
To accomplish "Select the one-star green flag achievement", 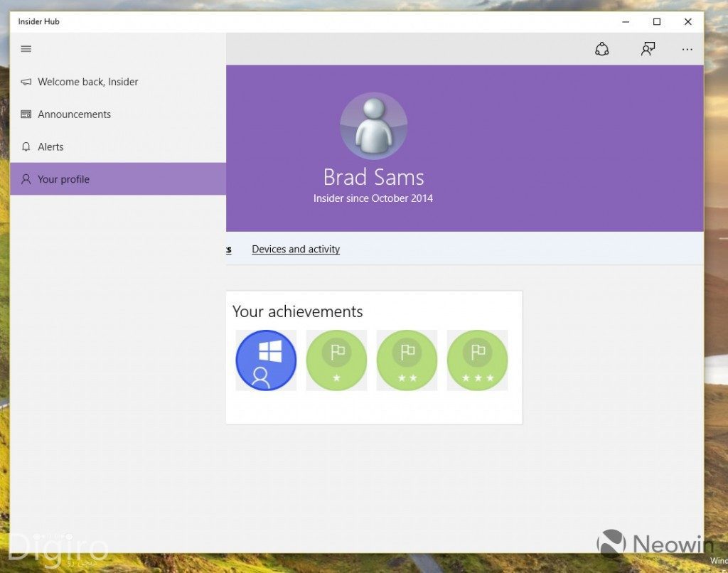I will pyautogui.click(x=336, y=360).
